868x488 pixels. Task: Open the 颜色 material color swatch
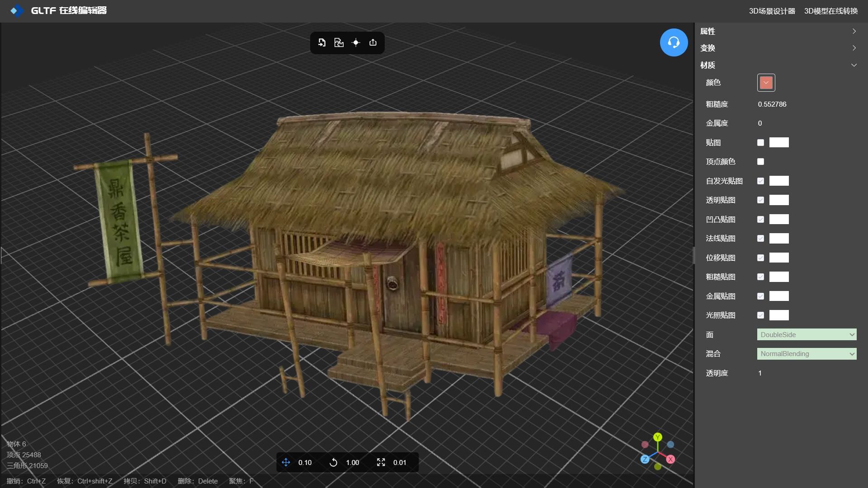click(x=766, y=83)
